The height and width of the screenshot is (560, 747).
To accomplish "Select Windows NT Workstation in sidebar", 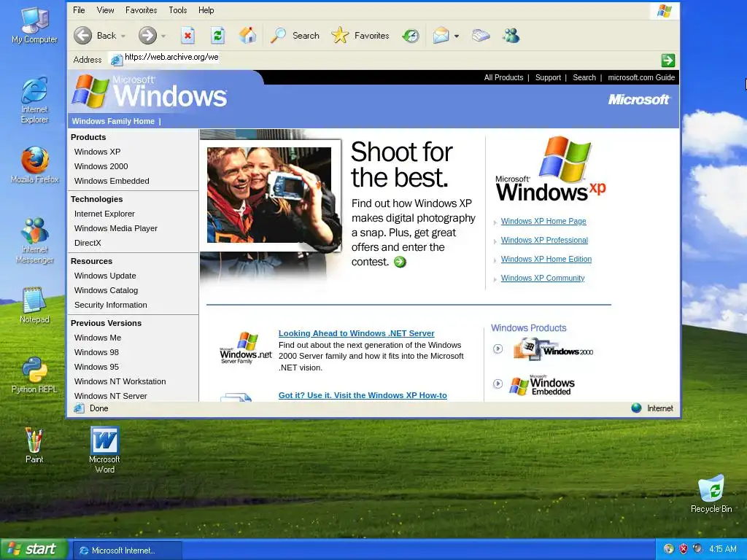I will [120, 381].
